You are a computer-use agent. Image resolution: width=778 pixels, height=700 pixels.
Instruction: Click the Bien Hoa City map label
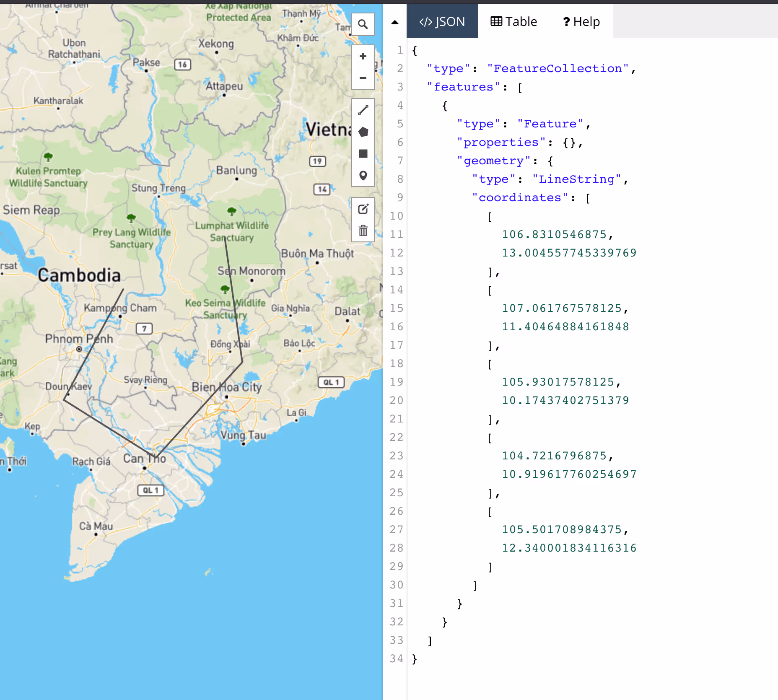(226, 387)
